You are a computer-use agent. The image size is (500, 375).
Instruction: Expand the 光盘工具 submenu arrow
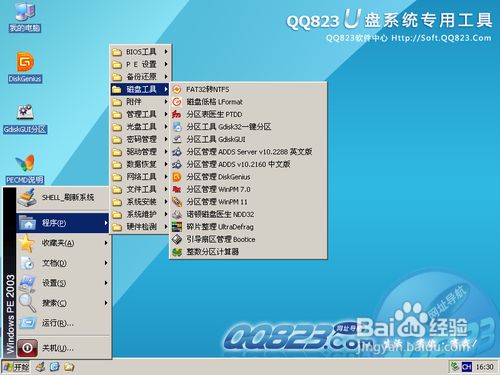166,127
